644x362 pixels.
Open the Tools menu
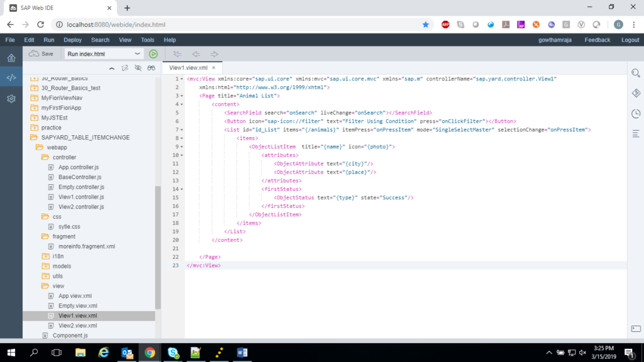147,40
